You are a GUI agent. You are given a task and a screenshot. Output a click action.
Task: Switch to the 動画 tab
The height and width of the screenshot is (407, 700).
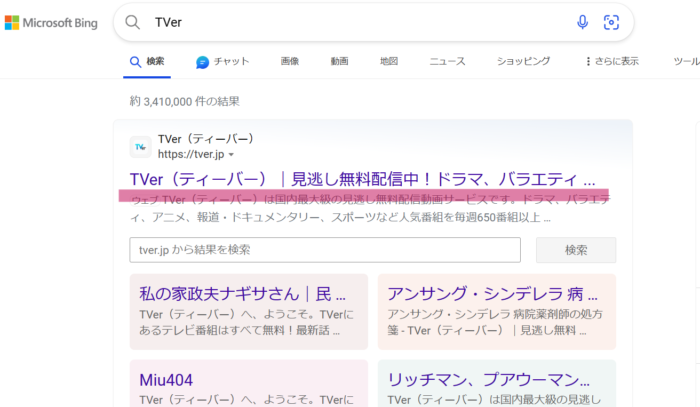coord(339,61)
